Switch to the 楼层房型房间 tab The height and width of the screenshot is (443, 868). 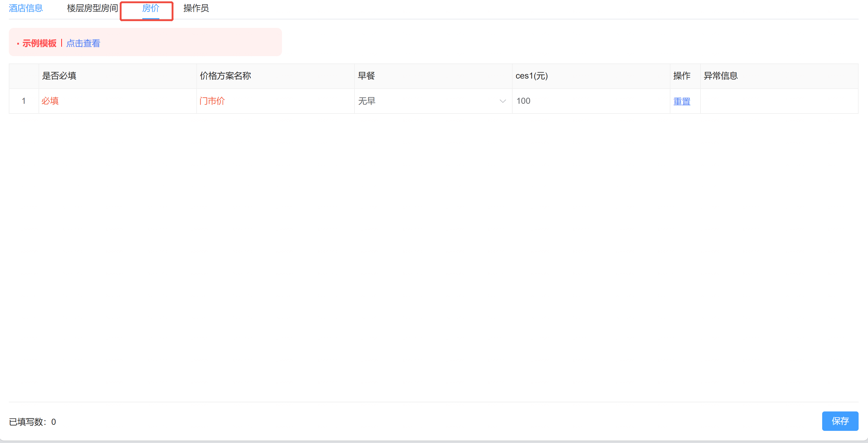pos(92,8)
